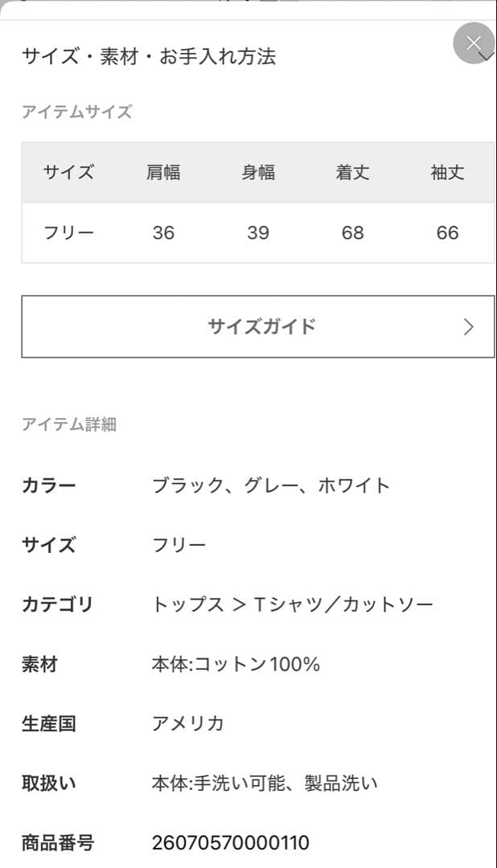Screen dimensions: 497x868
Task: Click the 本体:コットン100% material text
Action: [237, 665]
